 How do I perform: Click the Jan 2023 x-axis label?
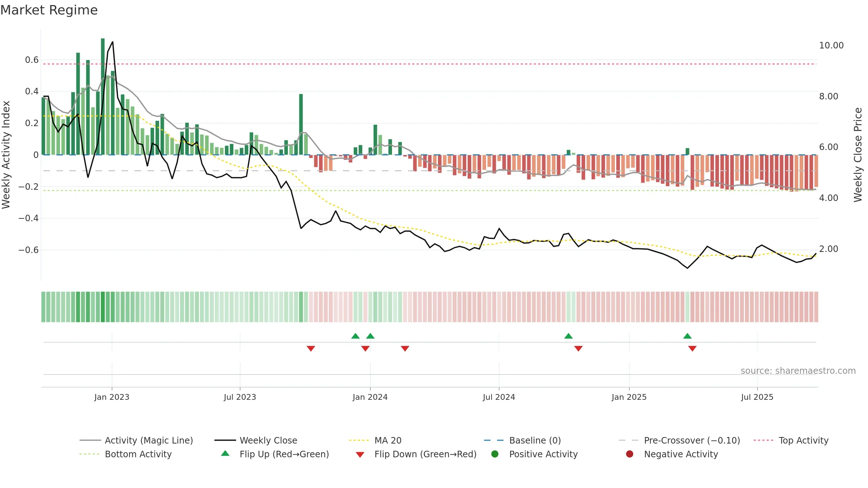(x=112, y=397)
